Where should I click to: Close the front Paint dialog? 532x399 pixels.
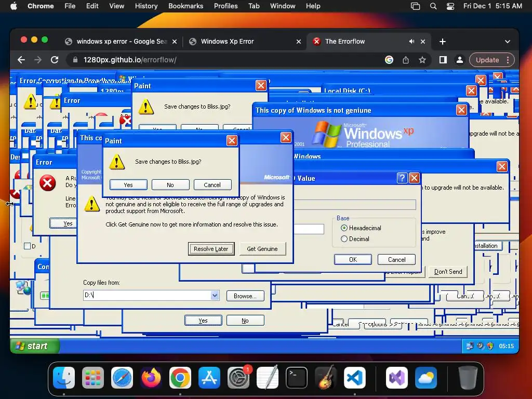click(232, 140)
